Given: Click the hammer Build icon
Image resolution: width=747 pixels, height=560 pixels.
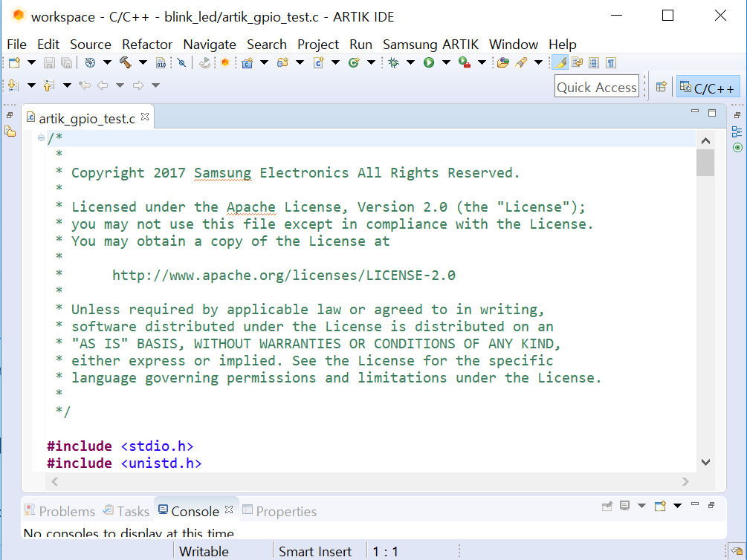Looking at the screenshot, I should pos(126,62).
